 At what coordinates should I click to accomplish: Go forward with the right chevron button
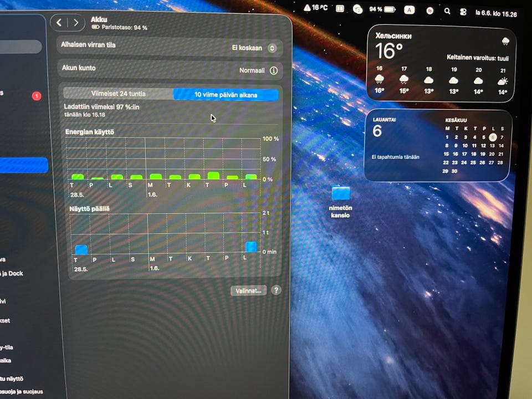coord(76,23)
